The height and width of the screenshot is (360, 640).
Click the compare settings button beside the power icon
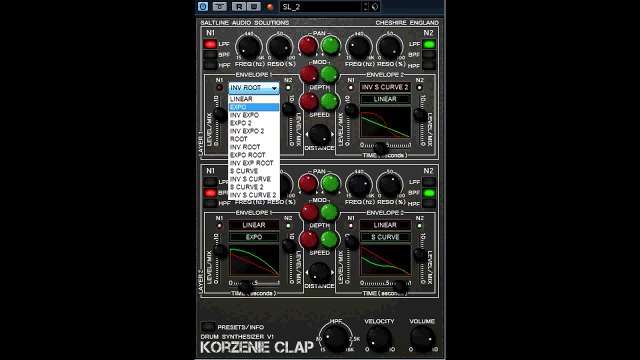pyautogui.click(x=220, y=6)
